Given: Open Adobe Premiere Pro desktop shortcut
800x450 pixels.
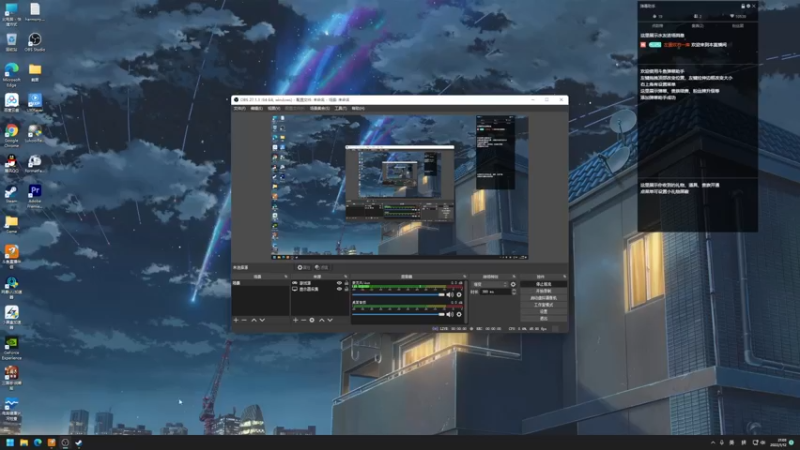Looking at the screenshot, I should pos(34,195).
